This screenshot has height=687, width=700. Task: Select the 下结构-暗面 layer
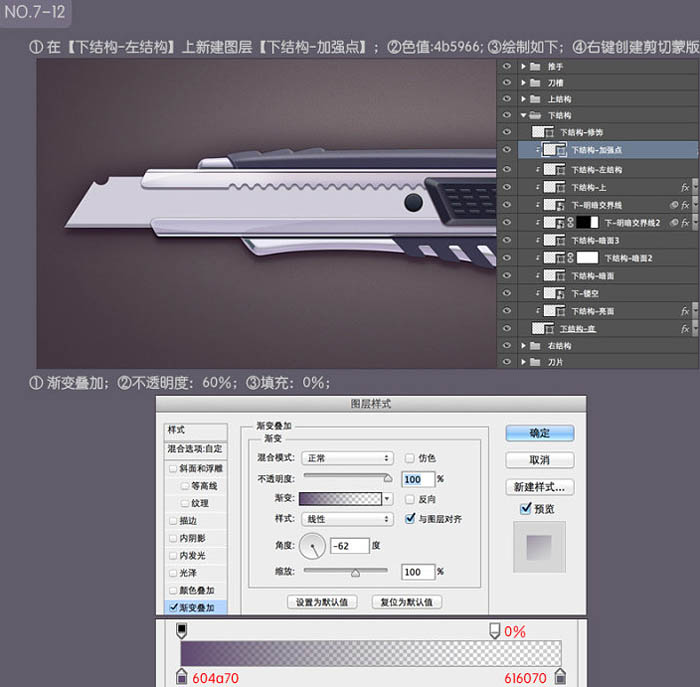pyautogui.click(x=608, y=276)
